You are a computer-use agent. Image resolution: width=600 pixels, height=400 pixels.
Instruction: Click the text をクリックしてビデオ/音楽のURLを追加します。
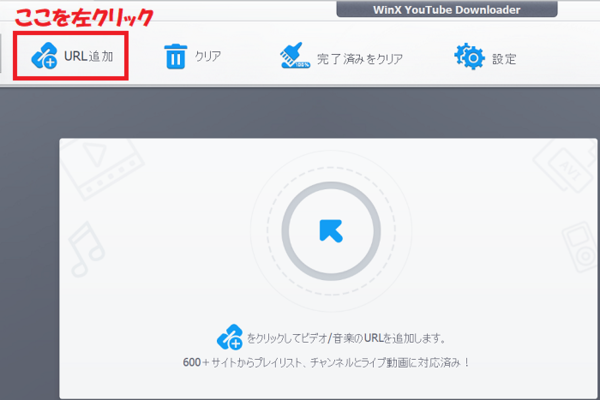(346, 338)
